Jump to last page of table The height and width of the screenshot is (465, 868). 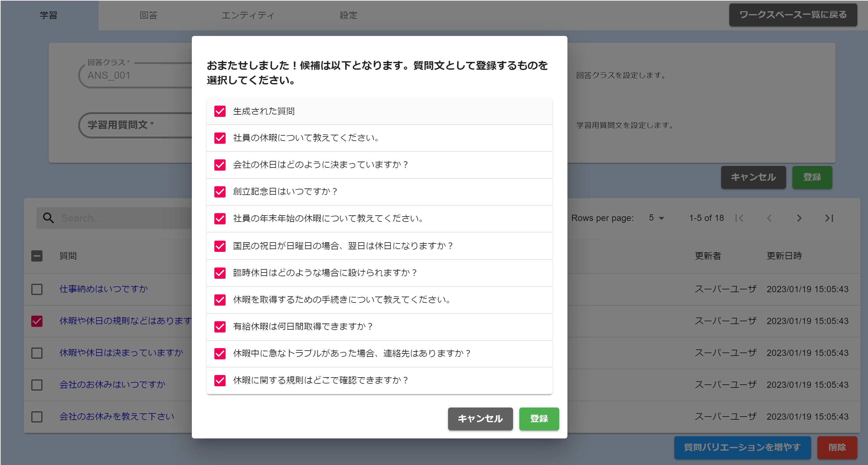coord(829,218)
